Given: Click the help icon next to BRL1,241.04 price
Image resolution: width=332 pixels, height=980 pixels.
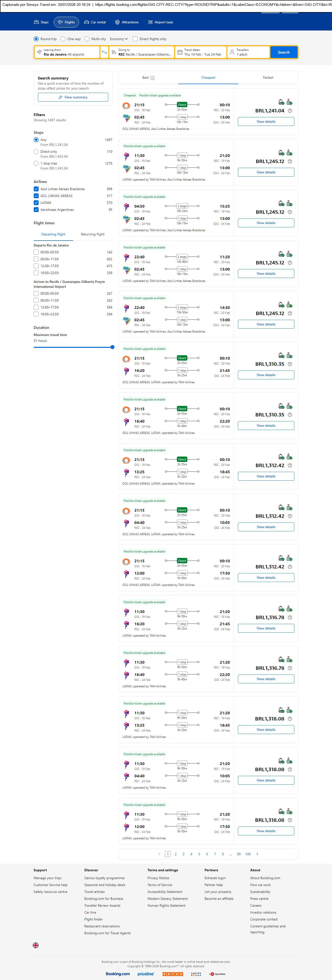Looking at the screenshot, I should pos(290,111).
